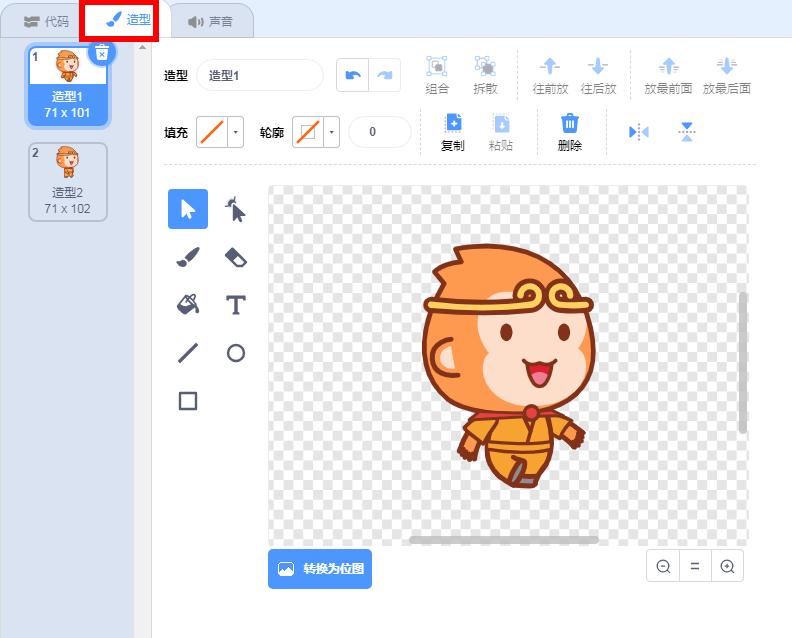Click 放最前面 (Bring to front) icon
This screenshot has width=792, height=638.
(668, 66)
